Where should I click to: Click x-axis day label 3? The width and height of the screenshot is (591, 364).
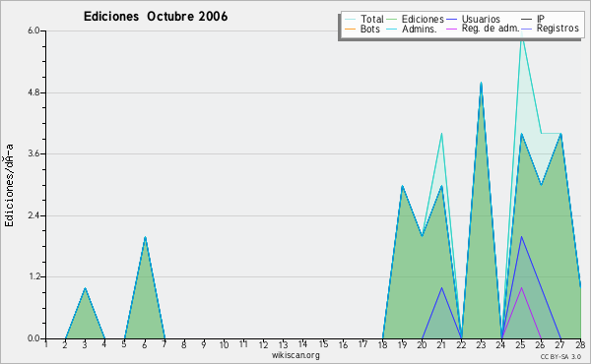85,344
